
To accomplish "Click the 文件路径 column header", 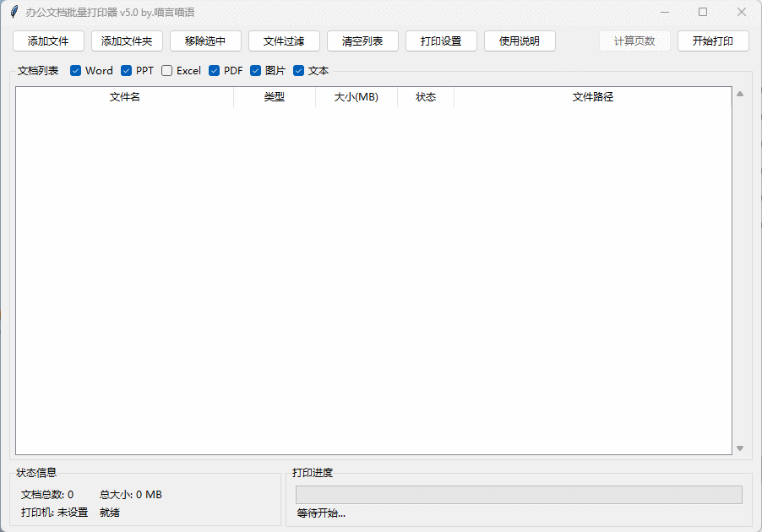I will pos(592,97).
